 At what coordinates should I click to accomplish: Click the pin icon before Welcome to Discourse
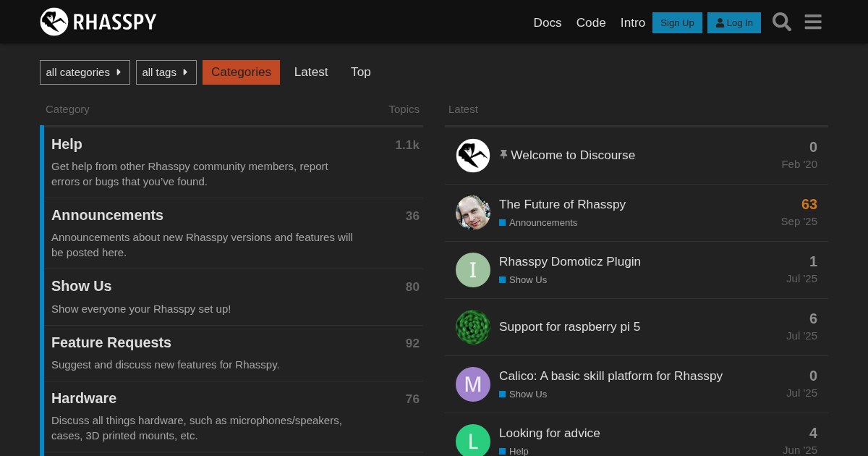(503, 155)
